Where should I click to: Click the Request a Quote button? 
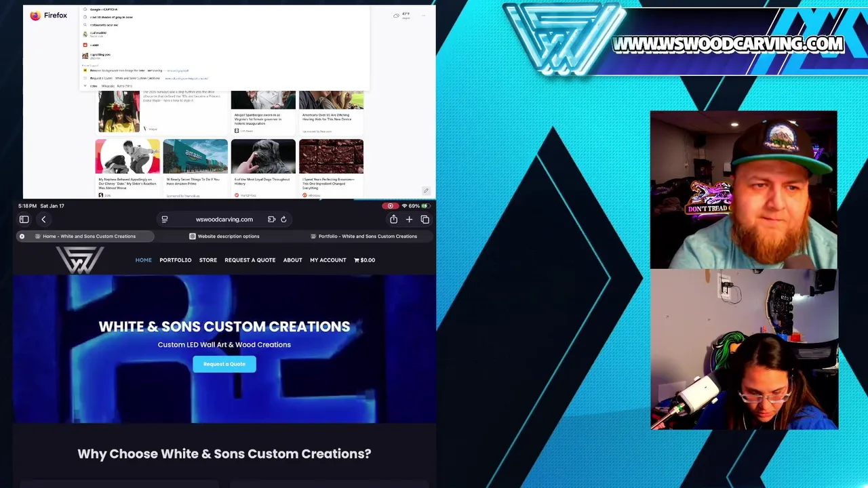224,364
